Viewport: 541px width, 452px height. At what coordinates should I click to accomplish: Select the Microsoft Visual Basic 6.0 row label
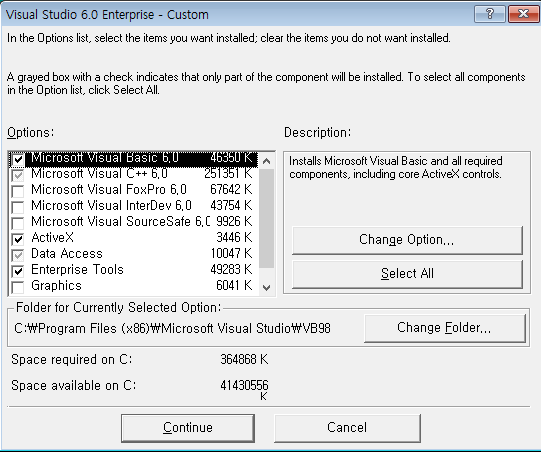click(105, 158)
